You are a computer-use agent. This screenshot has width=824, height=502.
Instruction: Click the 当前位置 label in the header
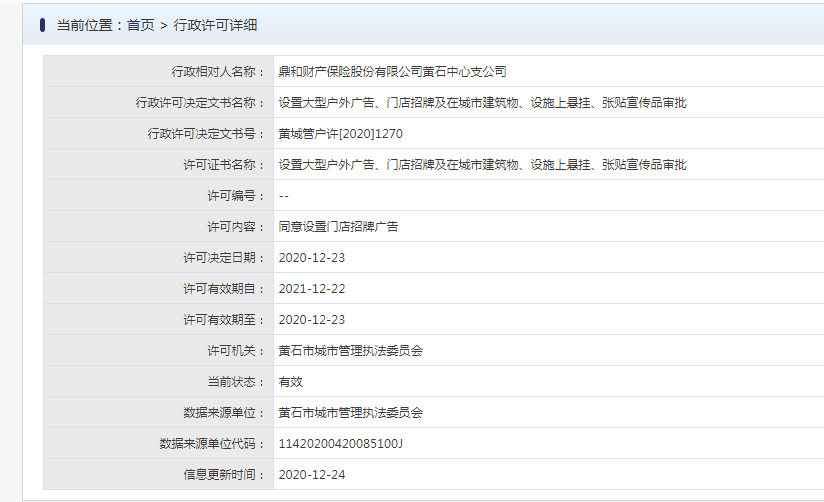[84, 25]
